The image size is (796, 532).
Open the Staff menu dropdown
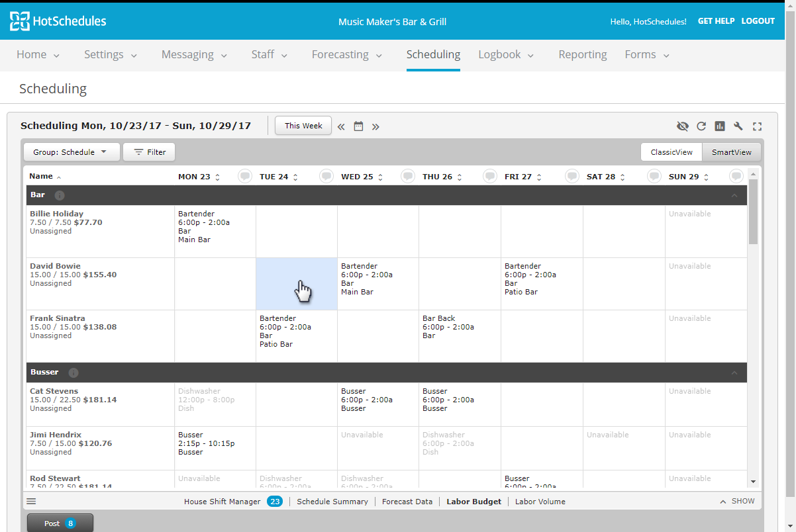pyautogui.click(x=270, y=55)
